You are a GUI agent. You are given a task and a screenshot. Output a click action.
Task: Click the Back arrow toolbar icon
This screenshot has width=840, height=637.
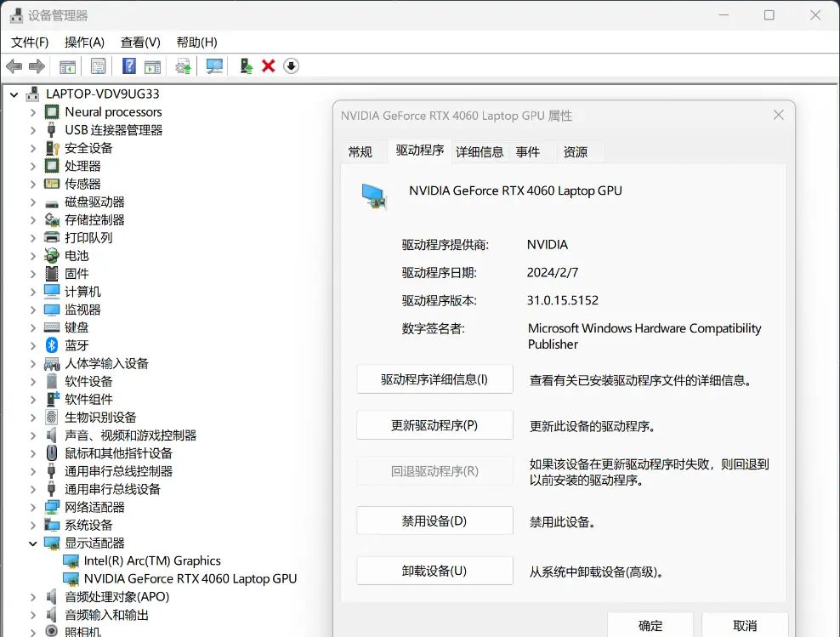14,66
